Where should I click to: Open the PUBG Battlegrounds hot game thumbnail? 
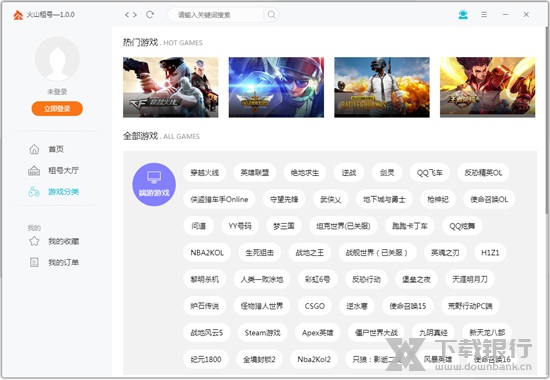pyautogui.click(x=382, y=87)
